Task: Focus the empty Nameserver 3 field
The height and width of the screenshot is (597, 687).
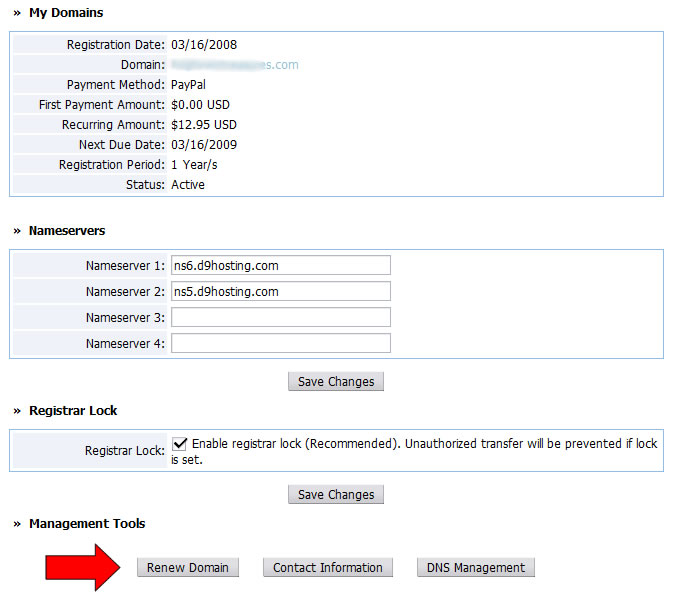Action: (x=280, y=317)
